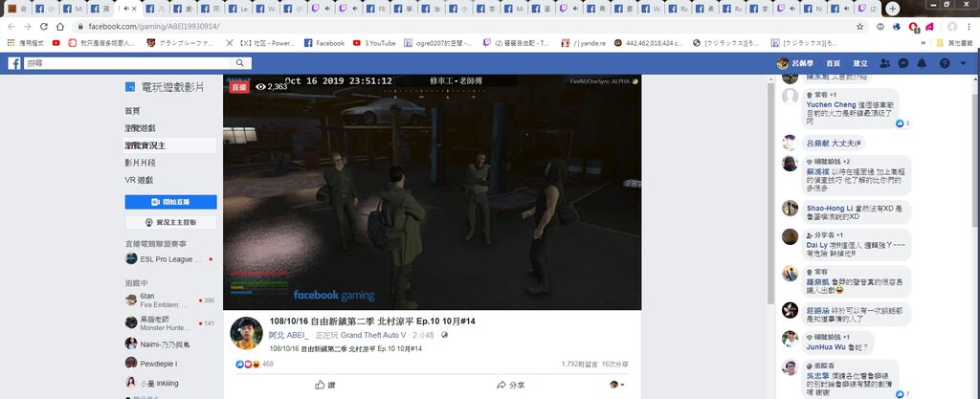This screenshot has height=399, width=980.
Task: Click the comments panel scrollbar
Action: 770,192
